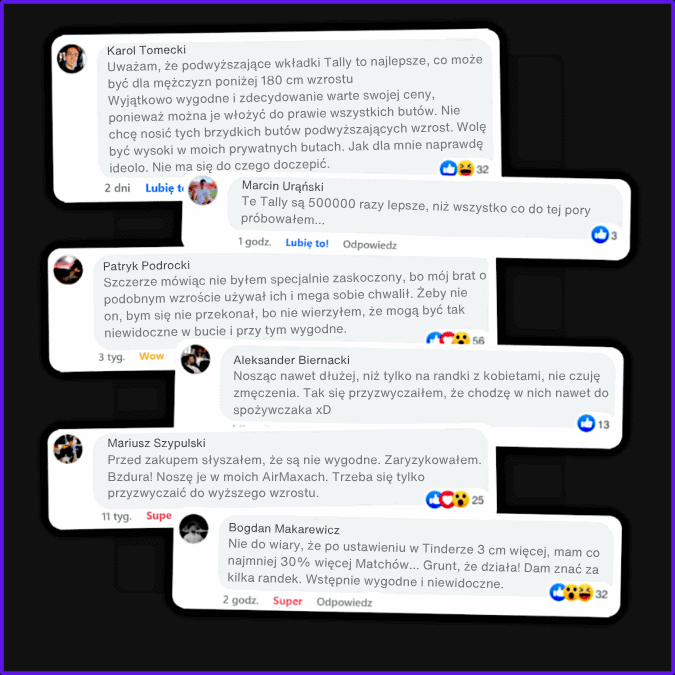The width and height of the screenshot is (675, 675).
Task: Open Patryk Podrocki's avatar image
Action: 68,270
